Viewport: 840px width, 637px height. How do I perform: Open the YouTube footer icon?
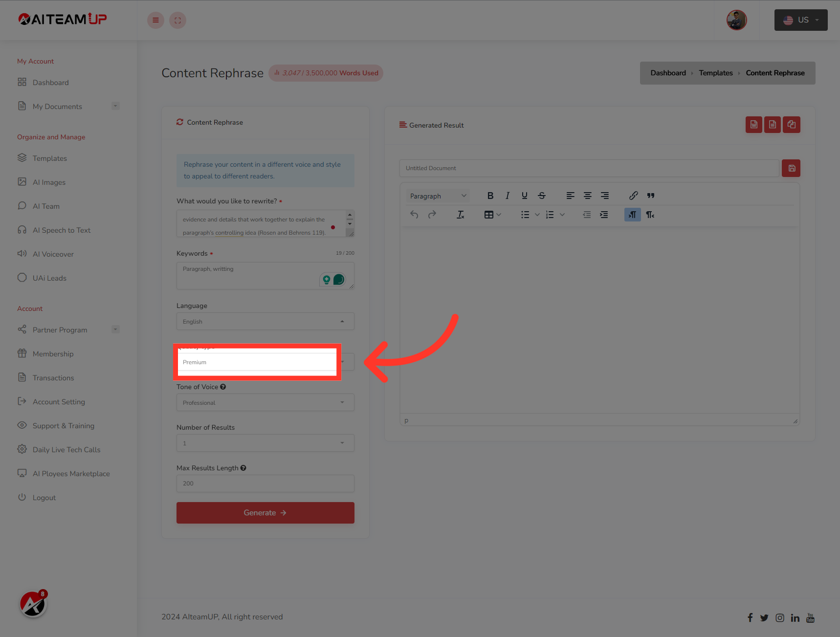click(x=810, y=618)
